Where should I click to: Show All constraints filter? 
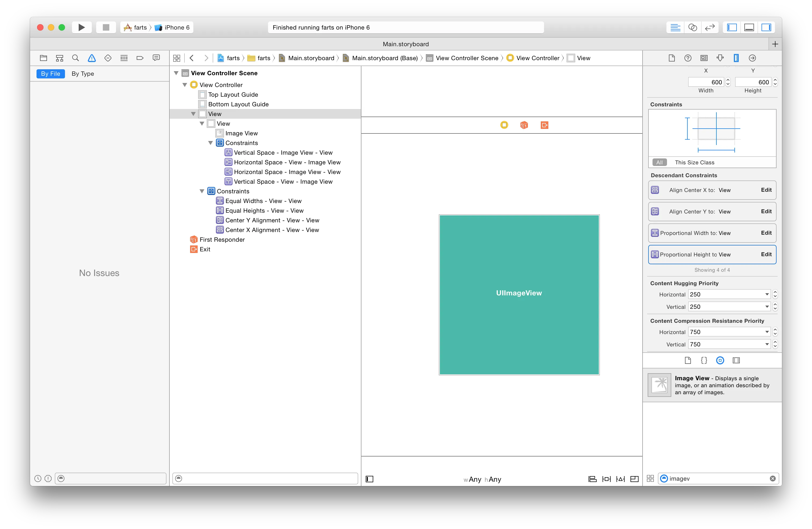point(659,163)
